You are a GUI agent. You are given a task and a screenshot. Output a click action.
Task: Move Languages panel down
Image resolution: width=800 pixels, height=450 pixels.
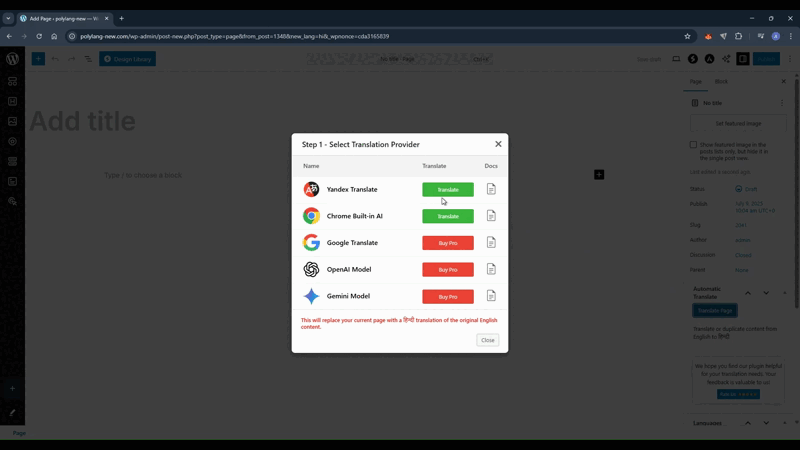pyautogui.click(x=766, y=423)
